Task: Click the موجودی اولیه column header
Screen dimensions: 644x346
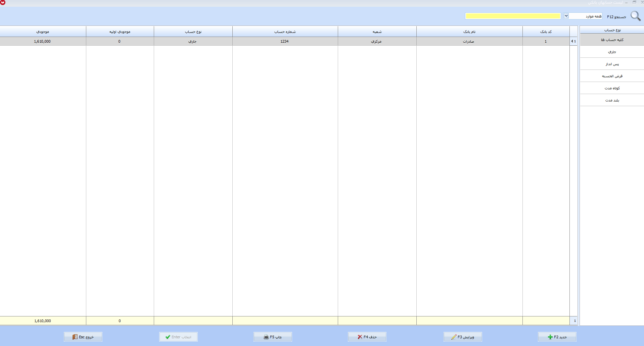Action: tap(120, 32)
